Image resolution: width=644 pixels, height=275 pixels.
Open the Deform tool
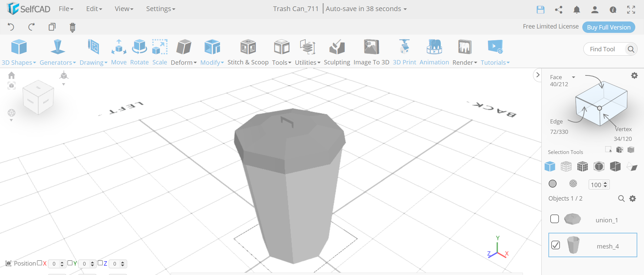click(184, 52)
